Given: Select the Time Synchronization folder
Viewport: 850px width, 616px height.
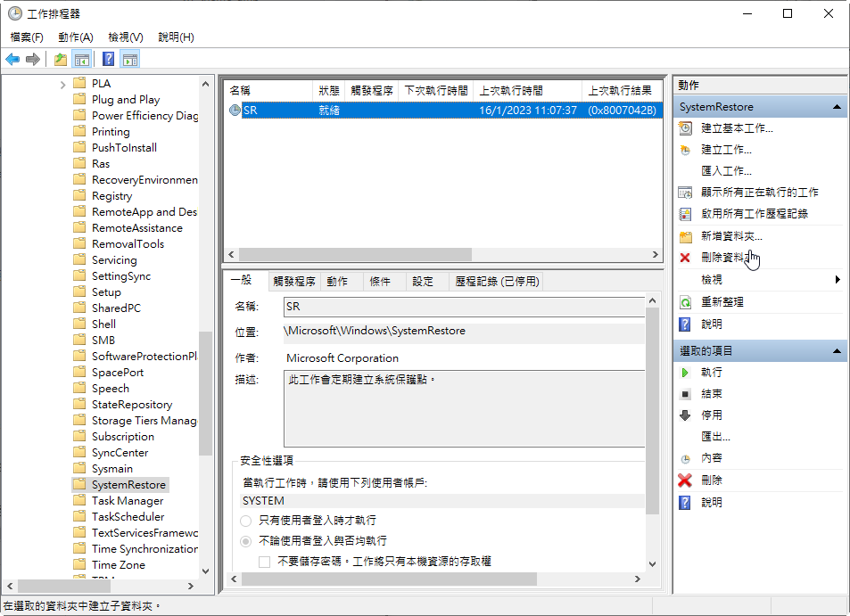Looking at the screenshot, I should [x=144, y=549].
